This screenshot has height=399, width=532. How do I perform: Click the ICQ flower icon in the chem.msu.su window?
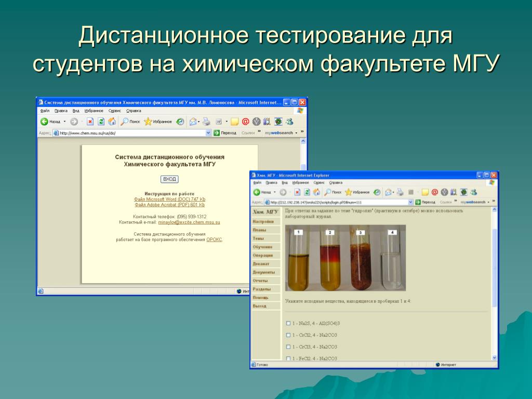pyautogui.click(x=278, y=122)
